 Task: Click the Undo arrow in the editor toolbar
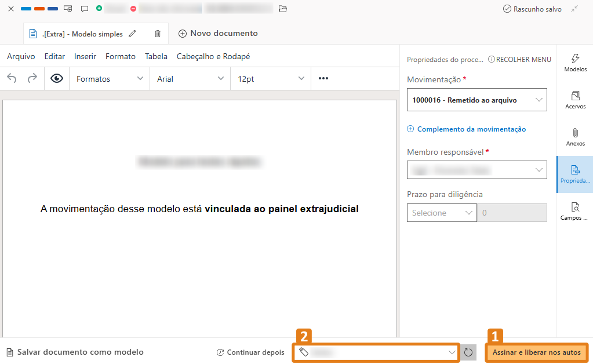[11, 78]
